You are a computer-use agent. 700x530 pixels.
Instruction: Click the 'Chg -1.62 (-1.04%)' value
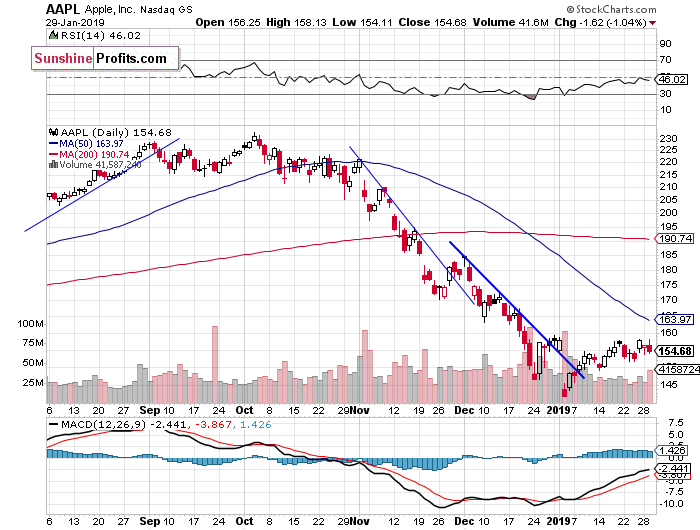tap(600, 22)
